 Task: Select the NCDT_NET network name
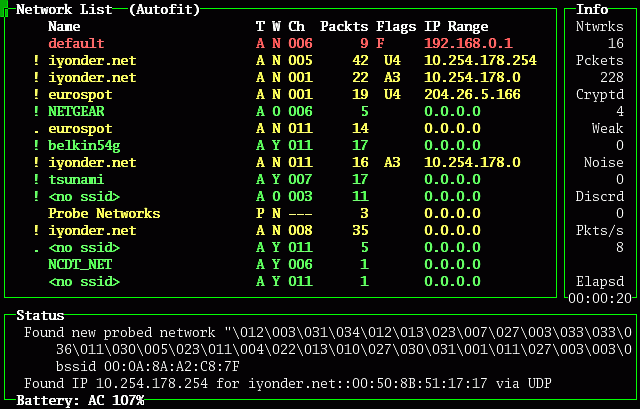click(80, 265)
